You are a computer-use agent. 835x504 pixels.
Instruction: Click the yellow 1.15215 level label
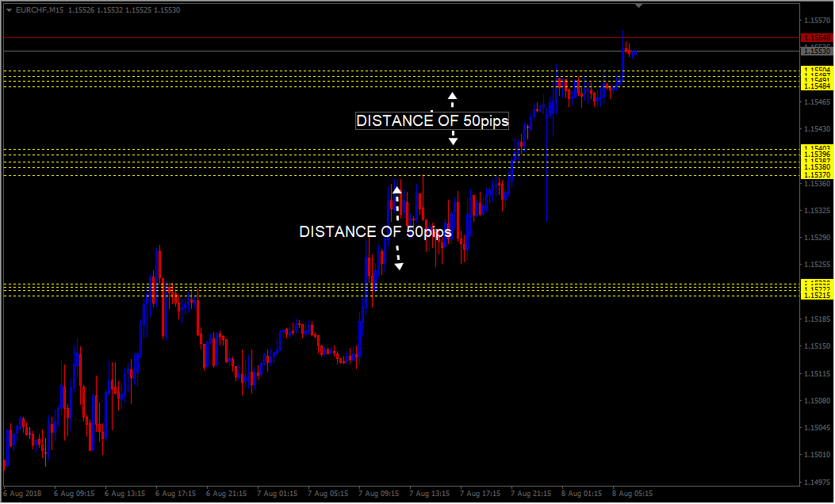point(816,296)
